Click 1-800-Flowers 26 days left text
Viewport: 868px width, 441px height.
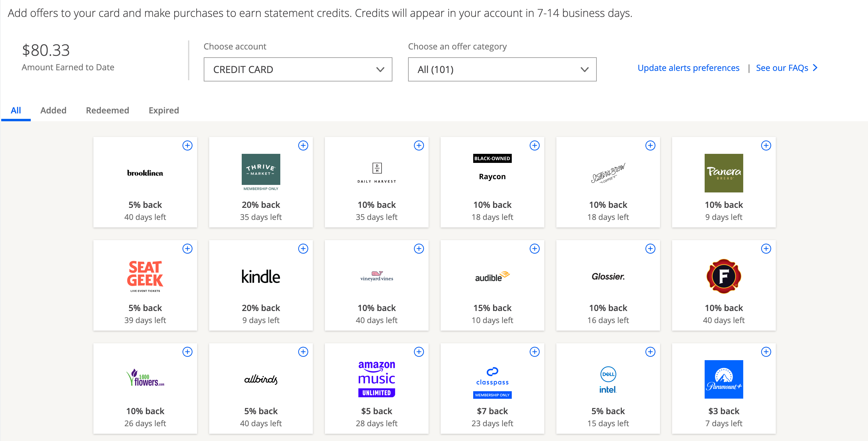(145, 423)
